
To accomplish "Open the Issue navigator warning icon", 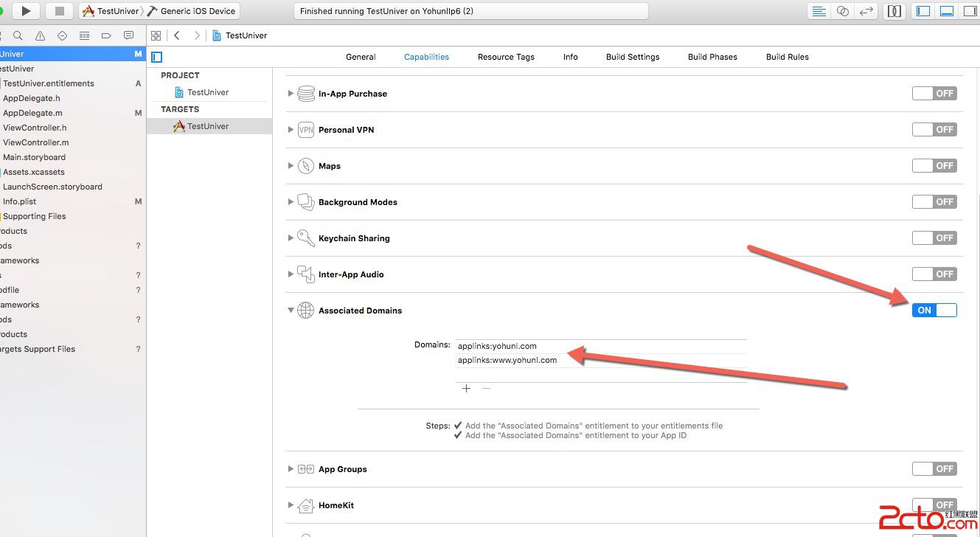I will 40,35.
